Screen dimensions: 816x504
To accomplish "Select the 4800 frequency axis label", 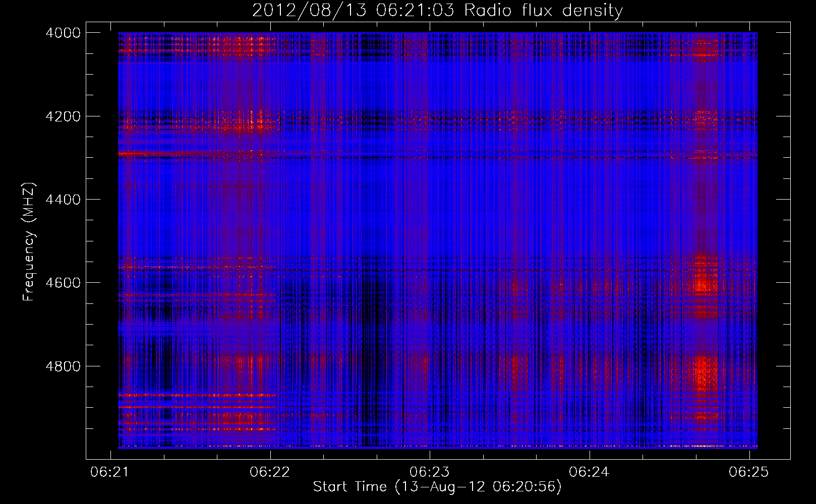I will (x=63, y=366).
